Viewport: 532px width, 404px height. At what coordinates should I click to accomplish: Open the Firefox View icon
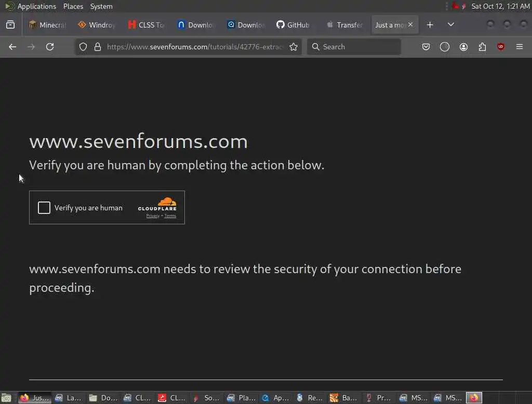[x=10, y=25]
